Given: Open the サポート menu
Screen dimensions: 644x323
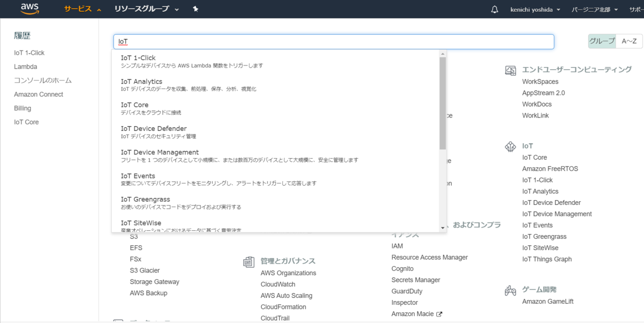Looking at the screenshot, I should 636,9.
